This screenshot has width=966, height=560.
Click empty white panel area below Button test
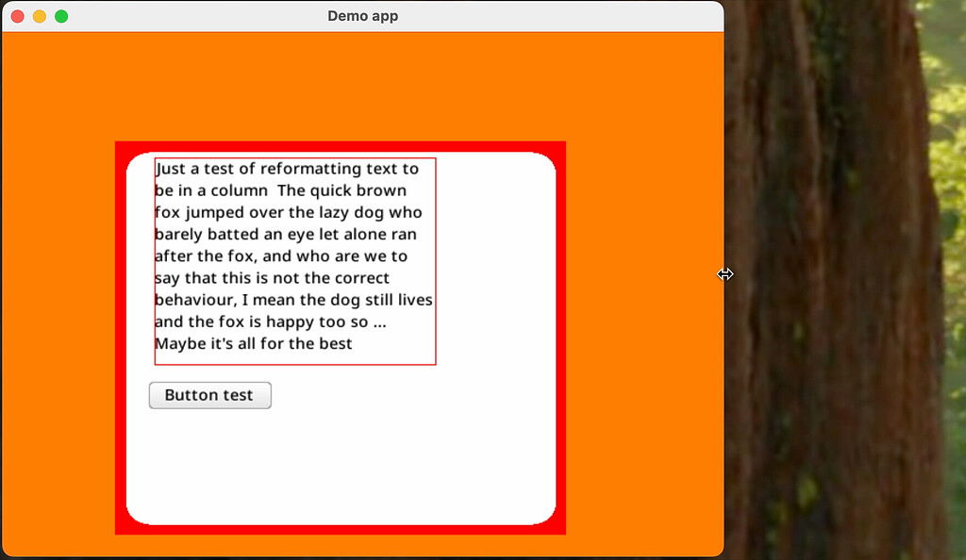(x=340, y=462)
